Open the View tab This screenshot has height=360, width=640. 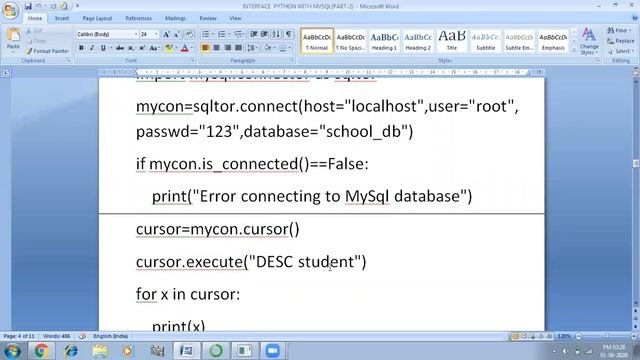(x=235, y=18)
